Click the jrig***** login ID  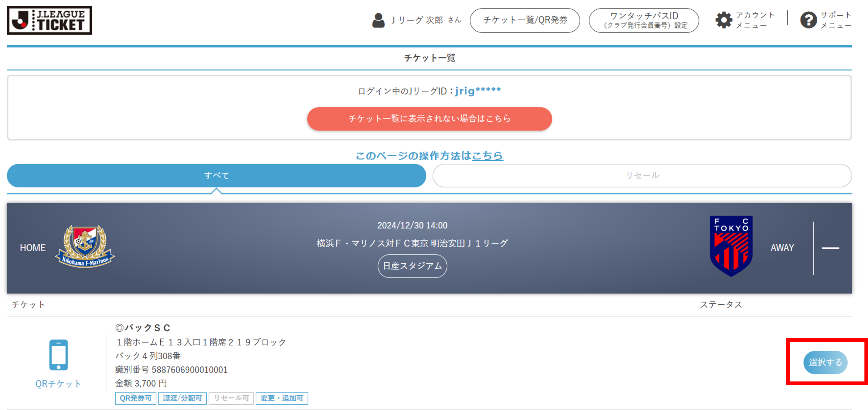[x=478, y=91]
